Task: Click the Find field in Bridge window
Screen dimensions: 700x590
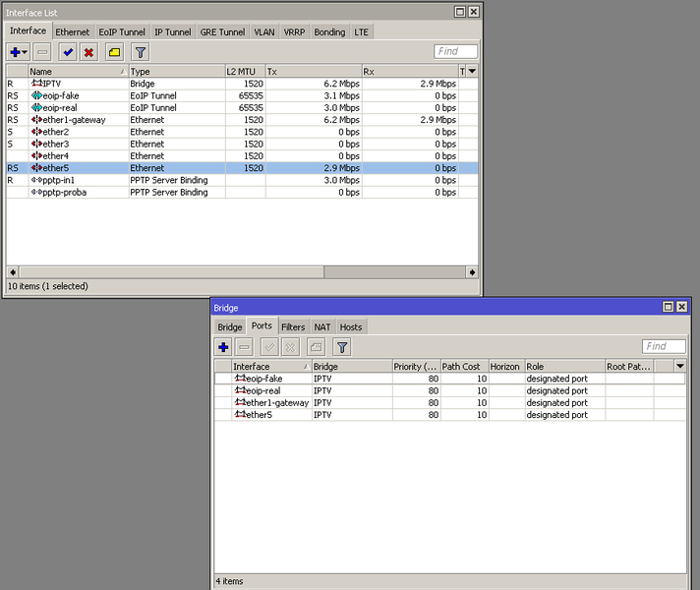Action: 664,346
